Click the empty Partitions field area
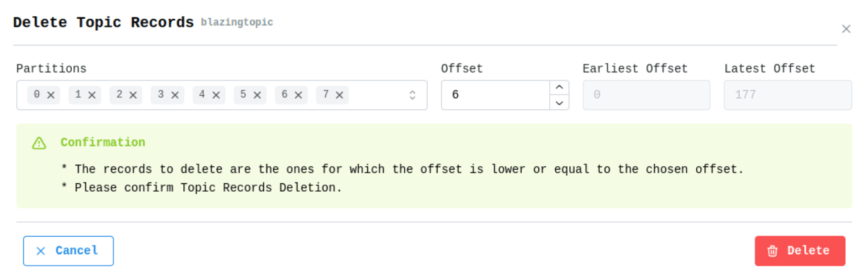 (x=376, y=95)
